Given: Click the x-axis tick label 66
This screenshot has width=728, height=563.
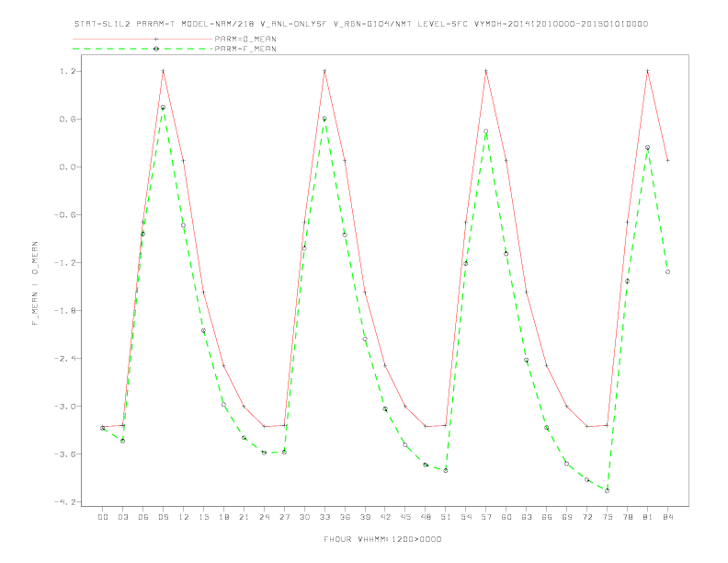Looking at the screenshot, I should coord(547,517).
